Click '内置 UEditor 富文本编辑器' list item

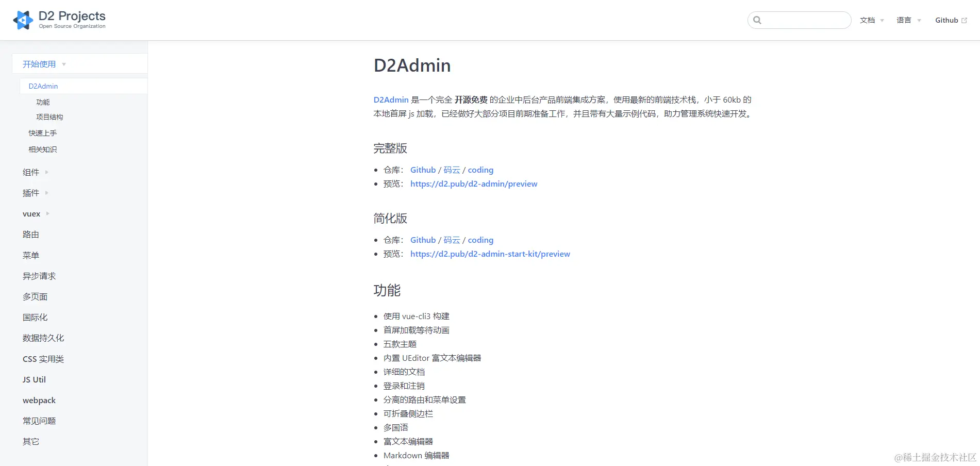coord(432,358)
